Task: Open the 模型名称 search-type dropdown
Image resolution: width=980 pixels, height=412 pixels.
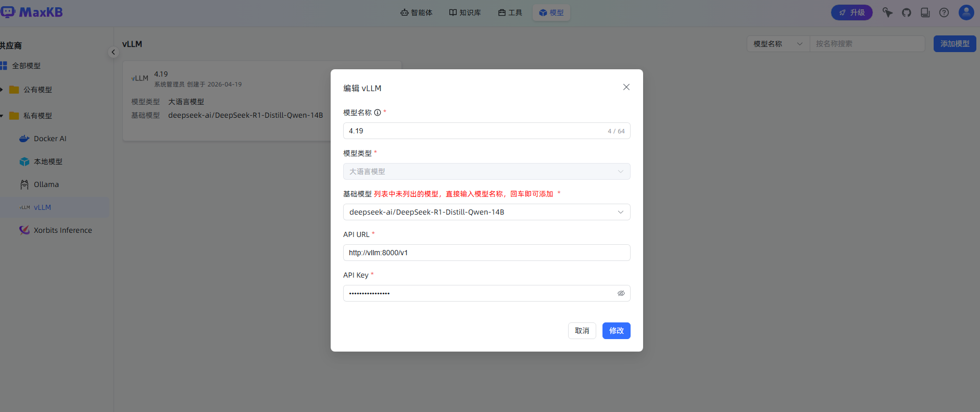Action: (x=778, y=44)
